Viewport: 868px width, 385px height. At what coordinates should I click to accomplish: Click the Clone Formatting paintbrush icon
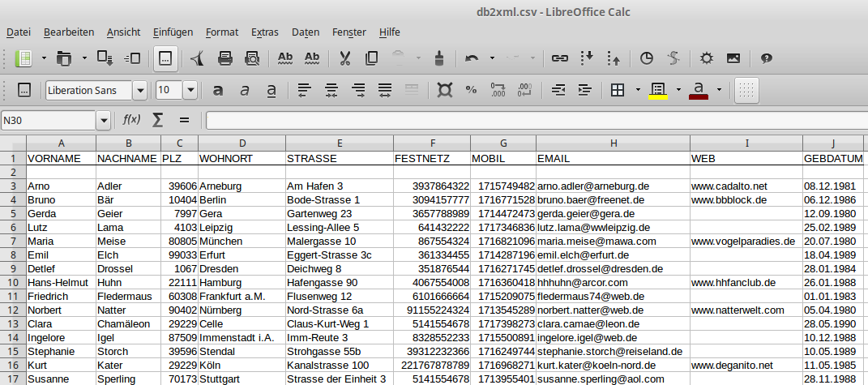[439, 58]
